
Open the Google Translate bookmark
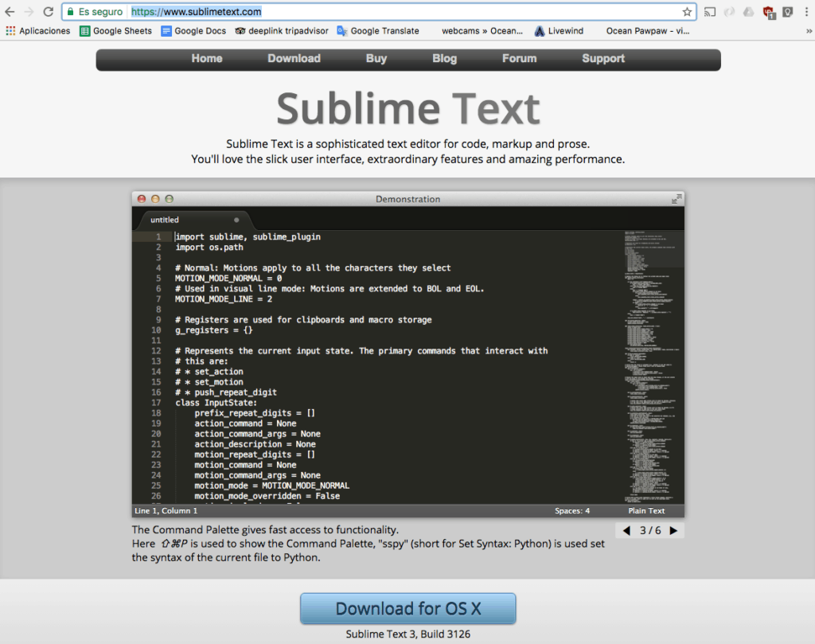(x=378, y=31)
